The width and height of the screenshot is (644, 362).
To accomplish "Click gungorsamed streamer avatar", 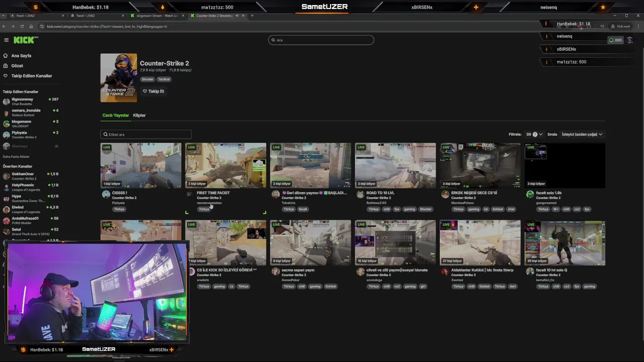I will (530, 195).
